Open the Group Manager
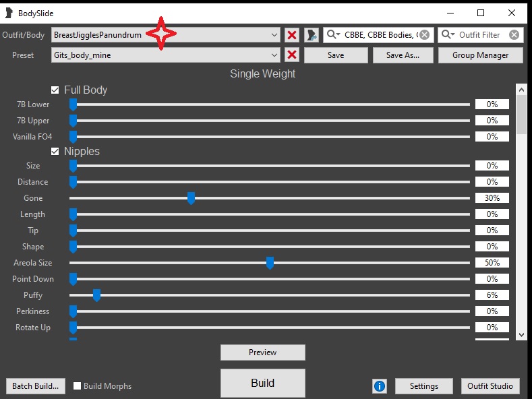This screenshot has width=532, height=399. point(480,55)
